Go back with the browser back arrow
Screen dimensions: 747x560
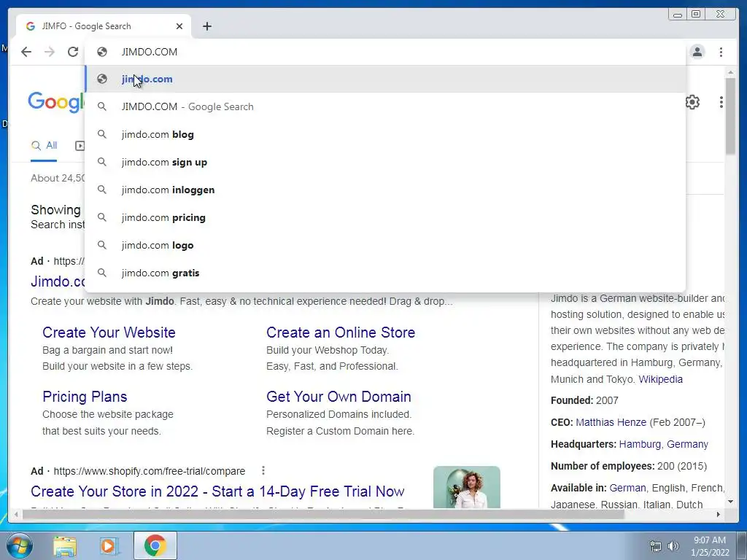click(26, 52)
